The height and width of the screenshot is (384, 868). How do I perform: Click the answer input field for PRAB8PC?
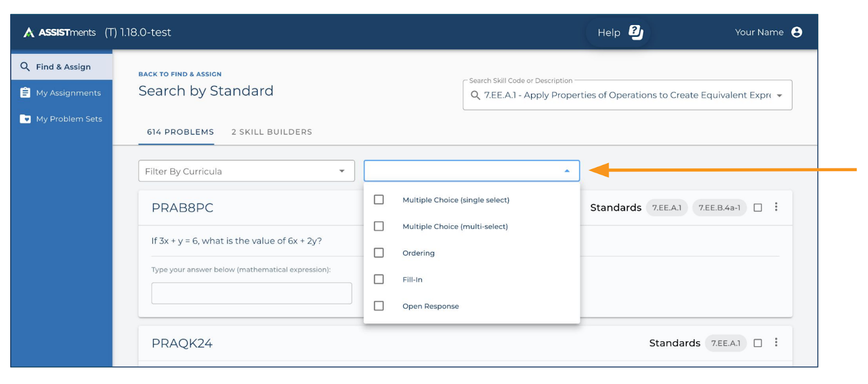(252, 293)
